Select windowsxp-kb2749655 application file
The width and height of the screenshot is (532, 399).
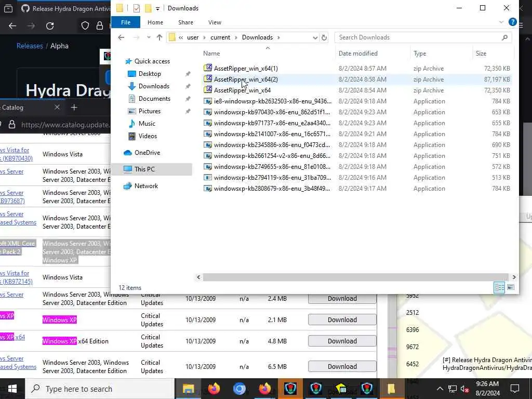coord(272,167)
